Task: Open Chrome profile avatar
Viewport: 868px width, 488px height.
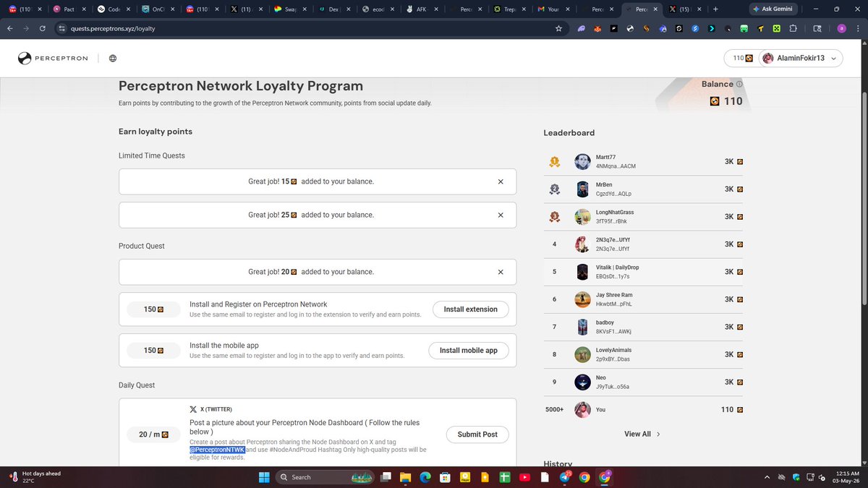Action: point(841,28)
